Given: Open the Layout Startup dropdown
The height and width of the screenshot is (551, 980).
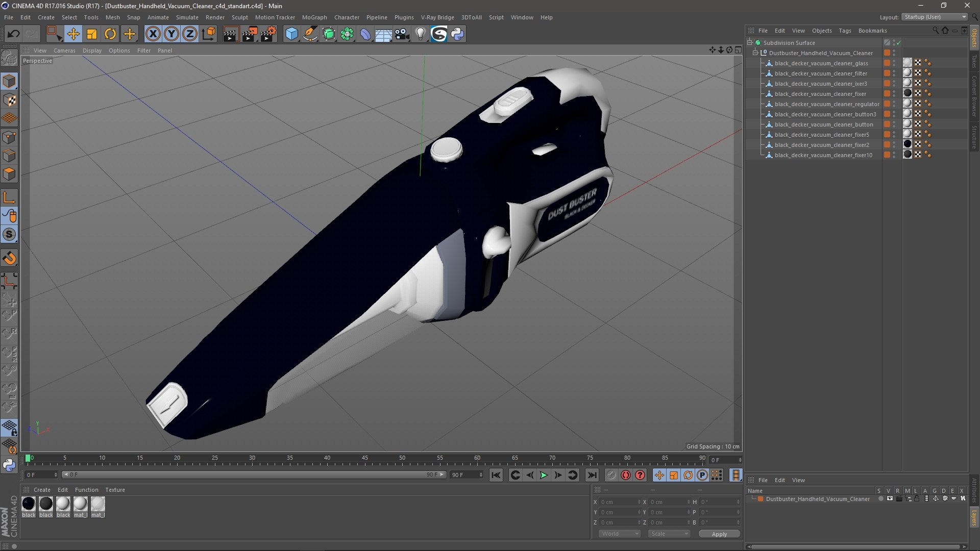Looking at the screenshot, I should pyautogui.click(x=935, y=17).
